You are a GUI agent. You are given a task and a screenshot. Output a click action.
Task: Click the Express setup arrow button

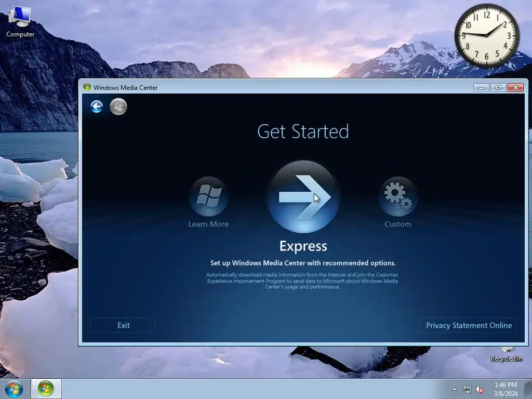coord(303,197)
